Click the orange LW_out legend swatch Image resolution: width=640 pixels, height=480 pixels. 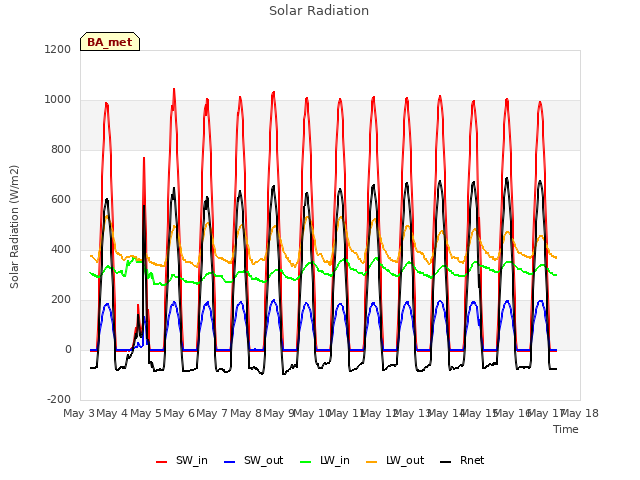(372, 462)
